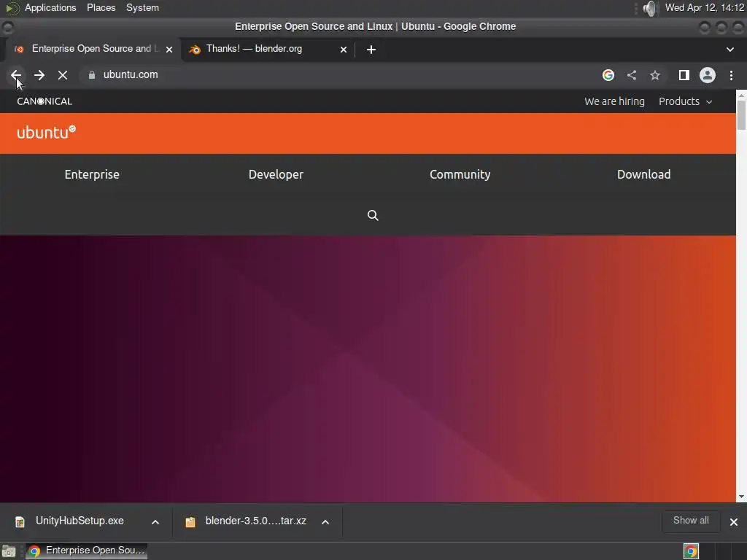Open the Products dropdown

(685, 101)
